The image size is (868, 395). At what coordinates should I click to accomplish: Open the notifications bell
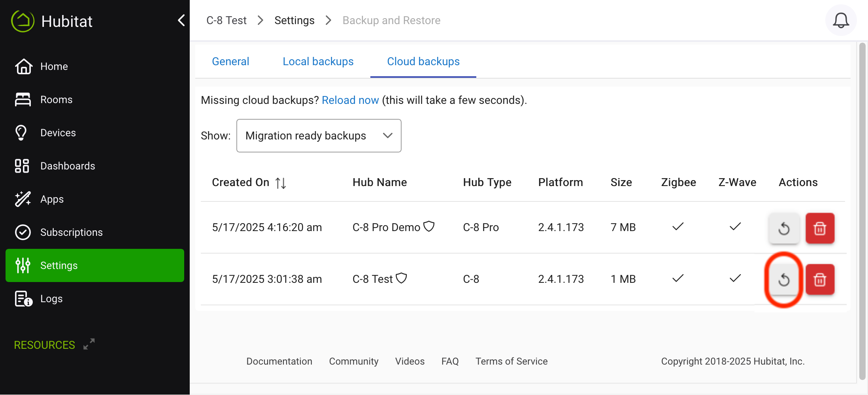[x=841, y=20]
